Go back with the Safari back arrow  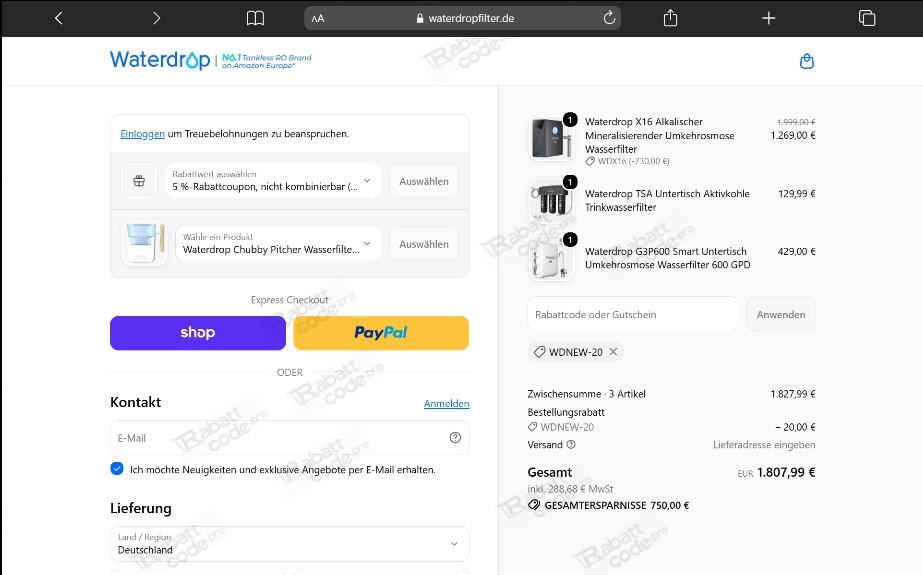pos(58,18)
